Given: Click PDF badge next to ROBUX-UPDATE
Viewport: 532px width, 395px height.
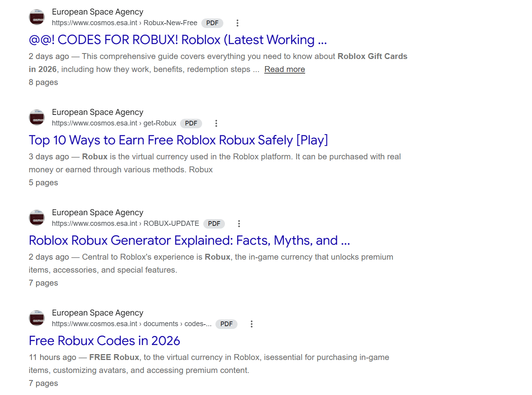Looking at the screenshot, I should 214,224.
